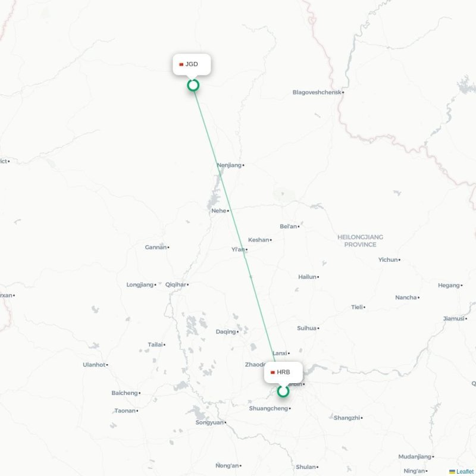Click the Blagoveshchensk city label
The width and height of the screenshot is (476, 476).
pos(317,92)
